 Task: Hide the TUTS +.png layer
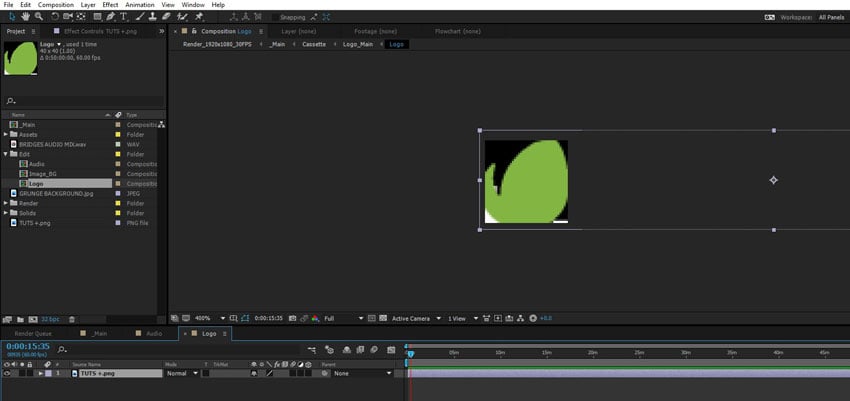[x=7, y=373]
